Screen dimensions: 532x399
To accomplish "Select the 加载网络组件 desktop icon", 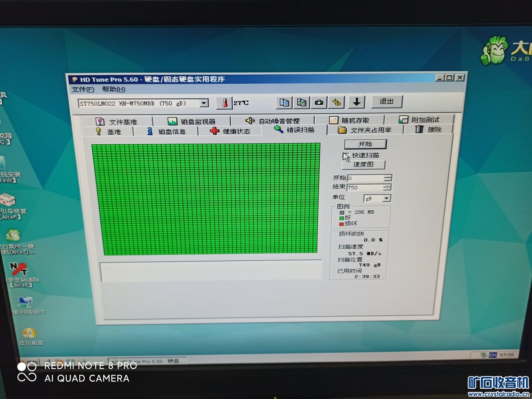I will [x=27, y=306].
